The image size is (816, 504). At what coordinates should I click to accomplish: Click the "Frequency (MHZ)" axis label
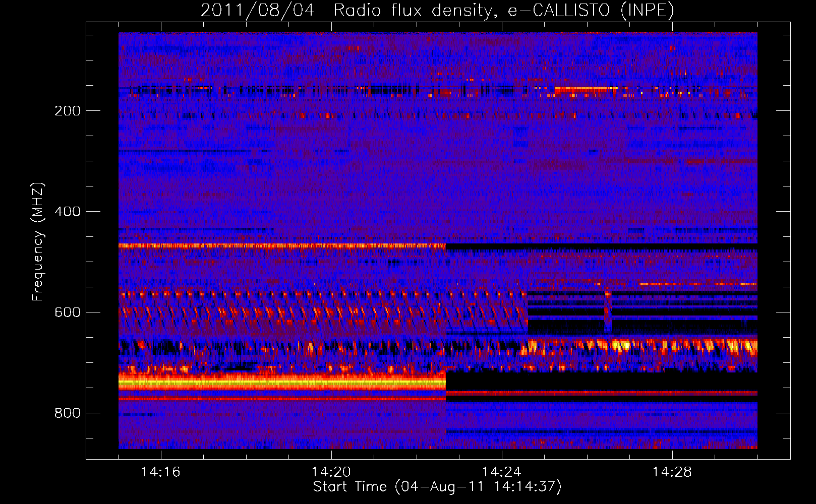pos(38,242)
